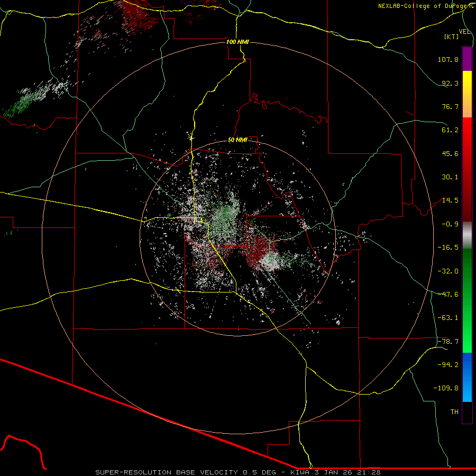Click the 50 NMI range ring label
Screen dimensions: 476x476
point(237,140)
